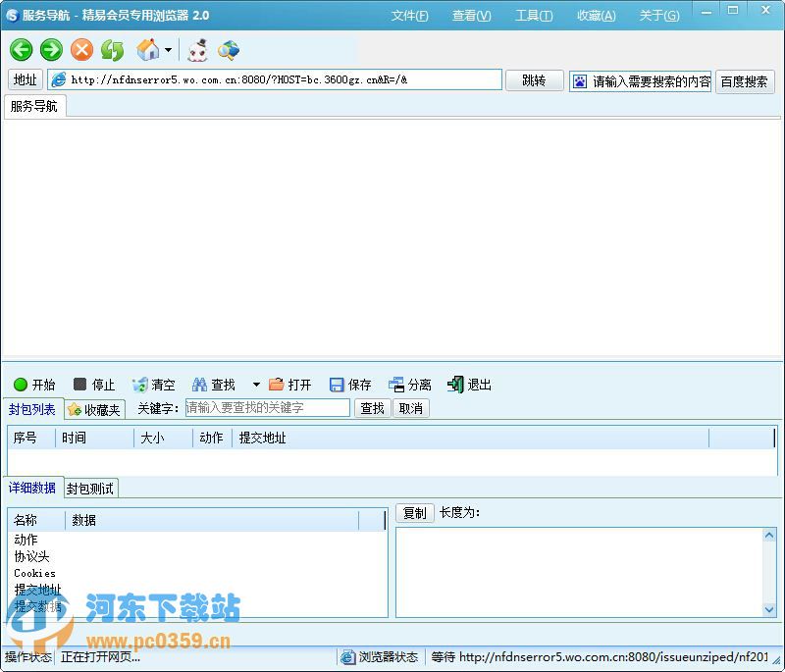The height and width of the screenshot is (672, 785).
Task: Click the snowman icon in toolbar
Action: (198, 50)
